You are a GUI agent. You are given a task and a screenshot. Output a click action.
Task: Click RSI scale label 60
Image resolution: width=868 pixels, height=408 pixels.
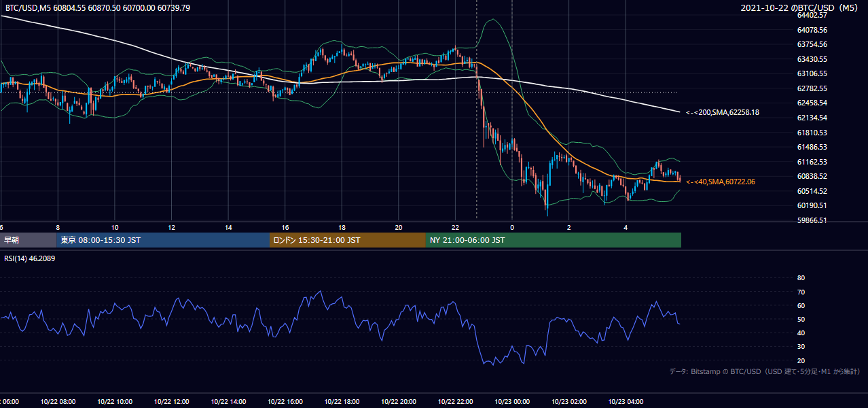801,305
